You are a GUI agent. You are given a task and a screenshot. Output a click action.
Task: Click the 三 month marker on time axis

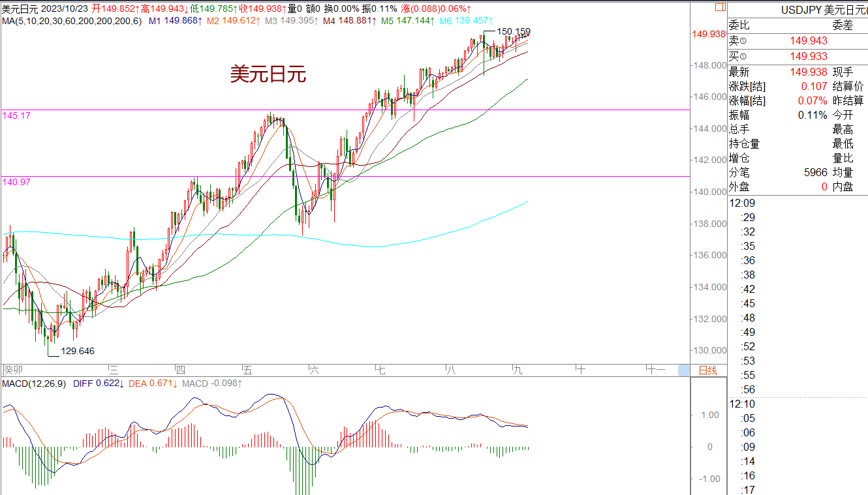pos(113,370)
